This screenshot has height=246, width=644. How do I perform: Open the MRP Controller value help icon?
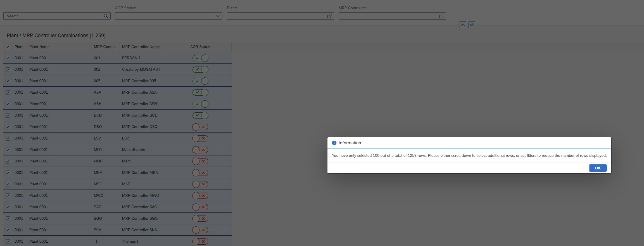441,16
